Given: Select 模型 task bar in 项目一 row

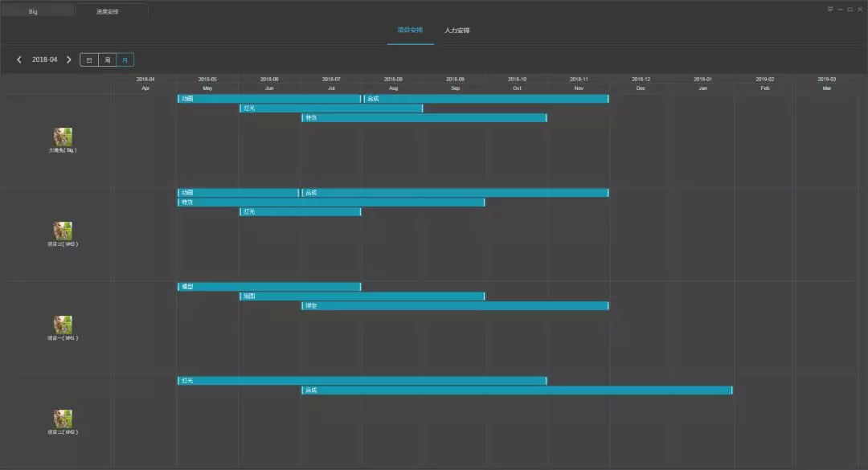Looking at the screenshot, I should click(x=268, y=287).
